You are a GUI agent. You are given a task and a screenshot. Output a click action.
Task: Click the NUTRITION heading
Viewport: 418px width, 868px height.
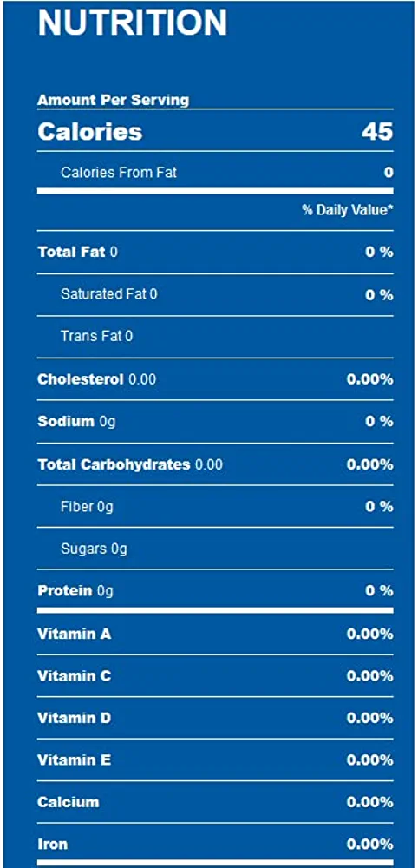(x=132, y=23)
